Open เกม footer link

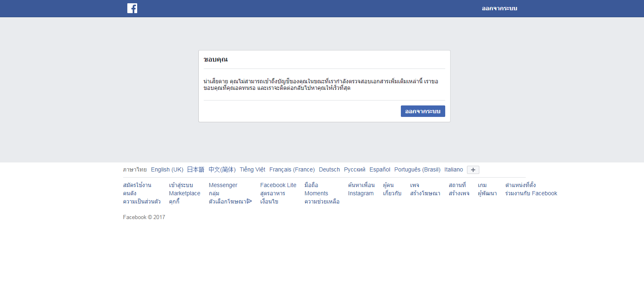pyautogui.click(x=482, y=185)
